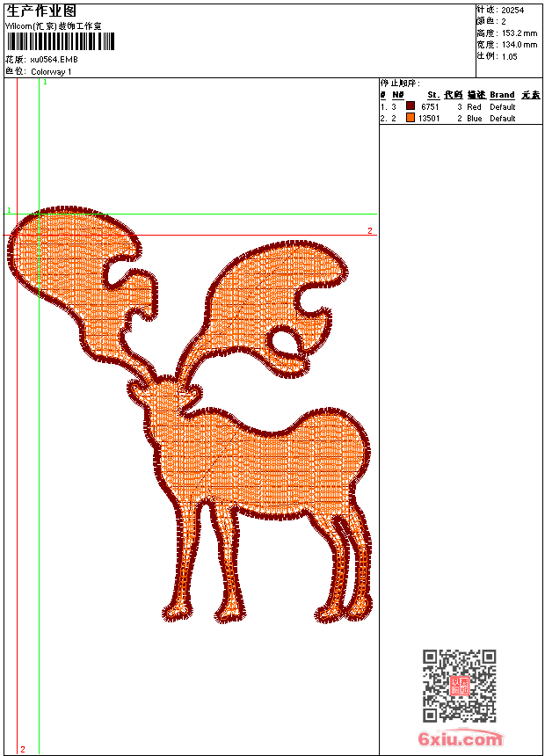The width and height of the screenshot is (545, 756).
Task: Select the stitch count value '20254'
Action: 512,11
